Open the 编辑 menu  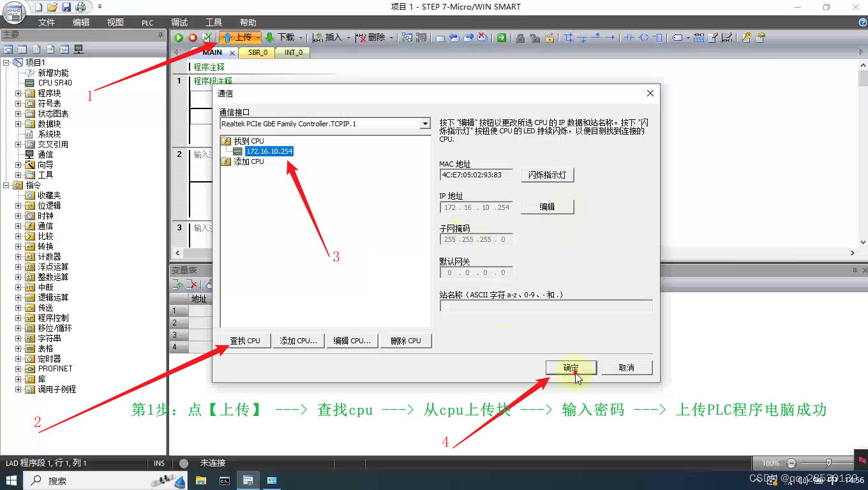[x=81, y=22]
